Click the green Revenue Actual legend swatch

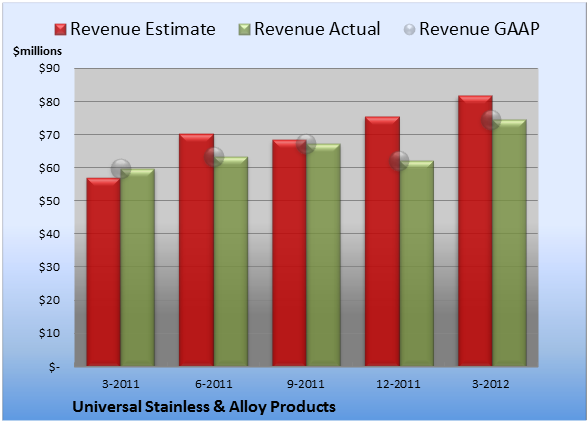pyautogui.click(x=244, y=30)
